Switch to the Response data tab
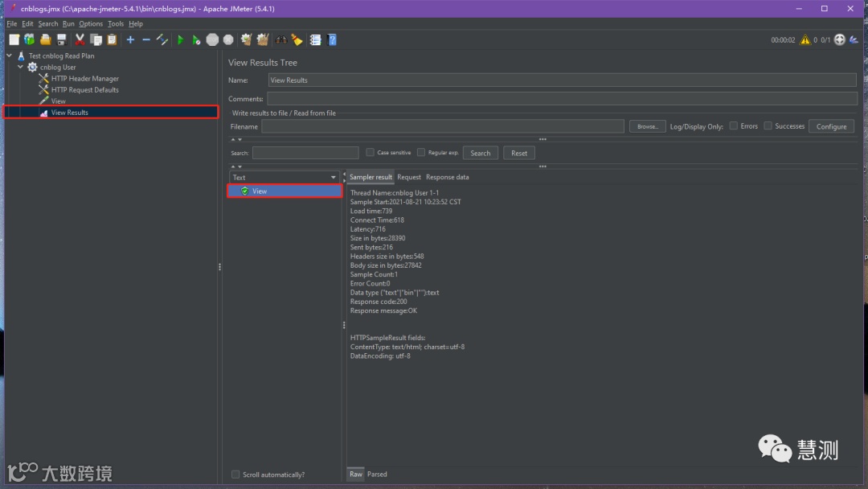This screenshot has width=868, height=489. pyautogui.click(x=448, y=177)
